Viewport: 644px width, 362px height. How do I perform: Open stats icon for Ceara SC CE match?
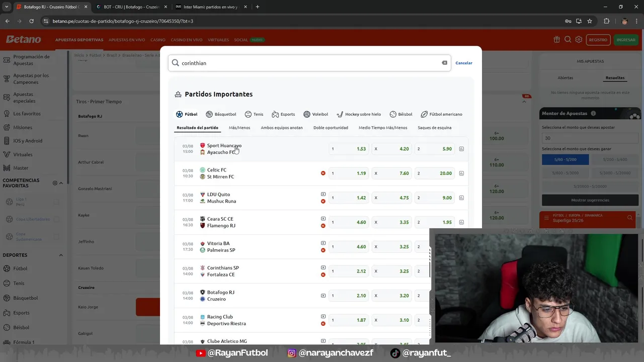point(461,222)
